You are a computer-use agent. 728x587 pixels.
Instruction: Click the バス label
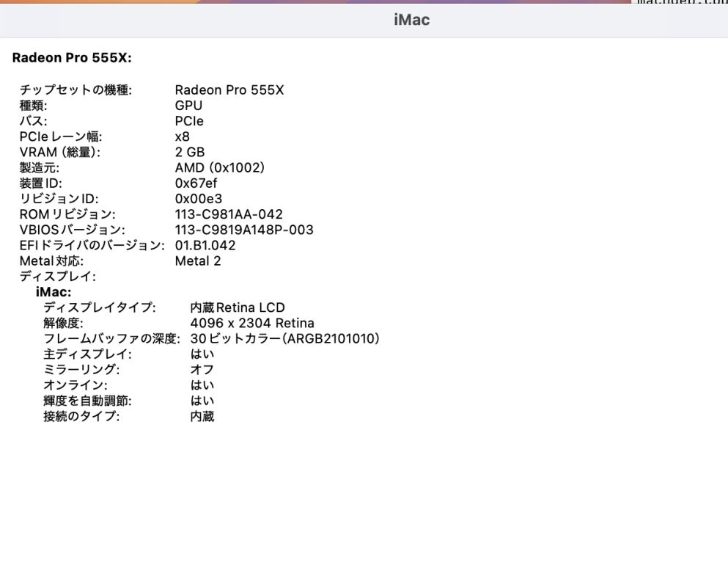point(33,121)
